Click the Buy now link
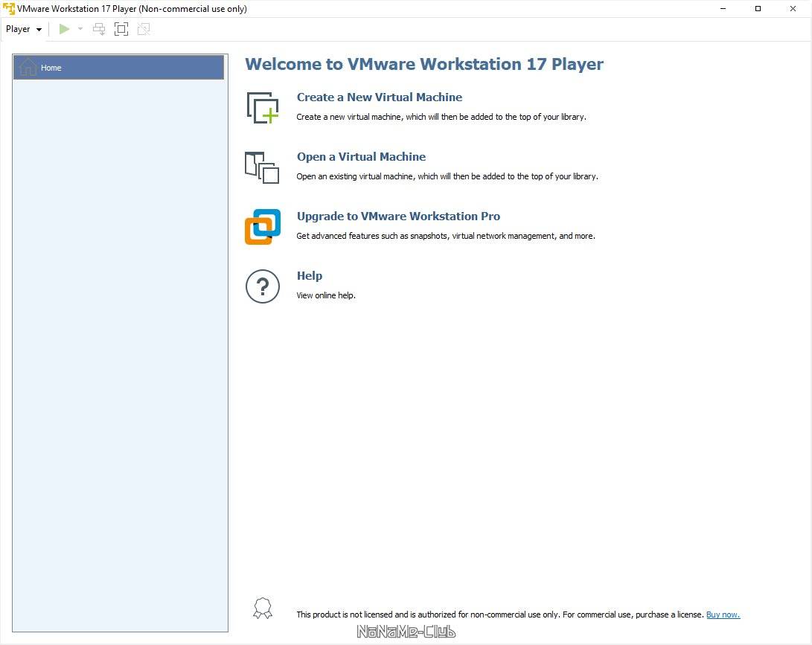Screen dimensions: 812x645 pos(723,614)
